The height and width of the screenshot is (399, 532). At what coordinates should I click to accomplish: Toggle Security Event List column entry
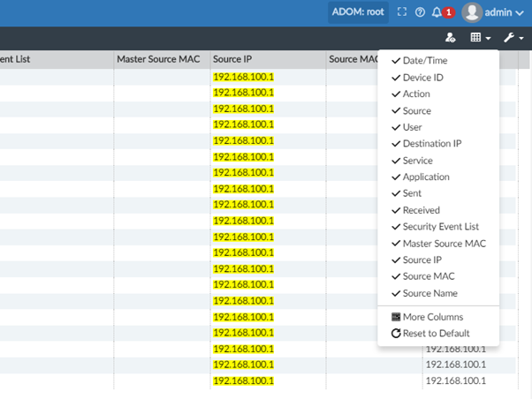pos(439,227)
